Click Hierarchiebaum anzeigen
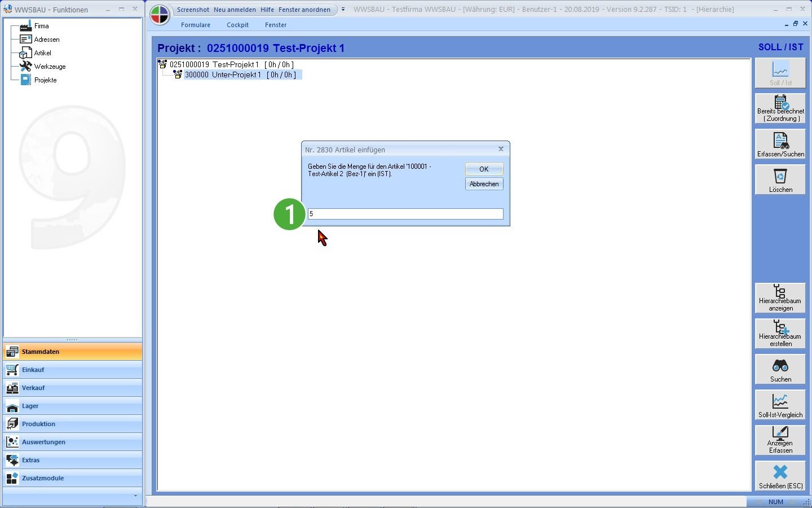The image size is (812, 508). tap(780, 298)
